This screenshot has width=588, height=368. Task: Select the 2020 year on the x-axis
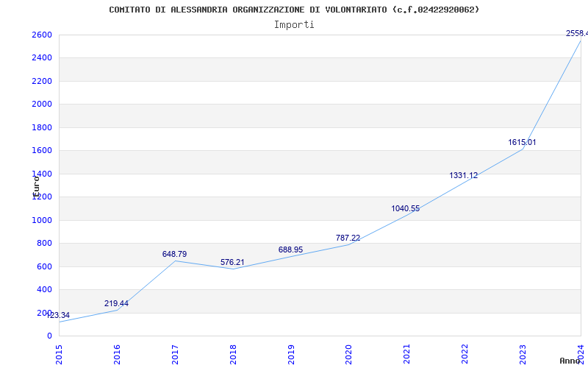tap(349, 353)
